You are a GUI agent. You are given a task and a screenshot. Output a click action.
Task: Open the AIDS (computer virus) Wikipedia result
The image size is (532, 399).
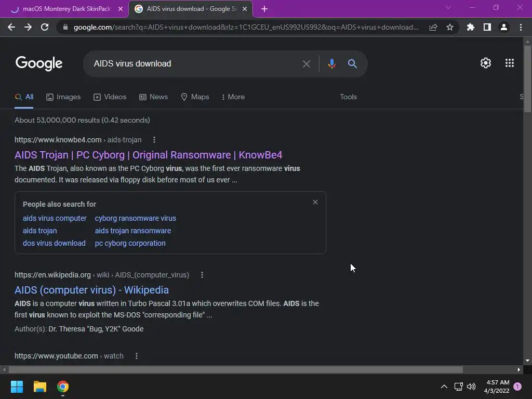(x=91, y=290)
